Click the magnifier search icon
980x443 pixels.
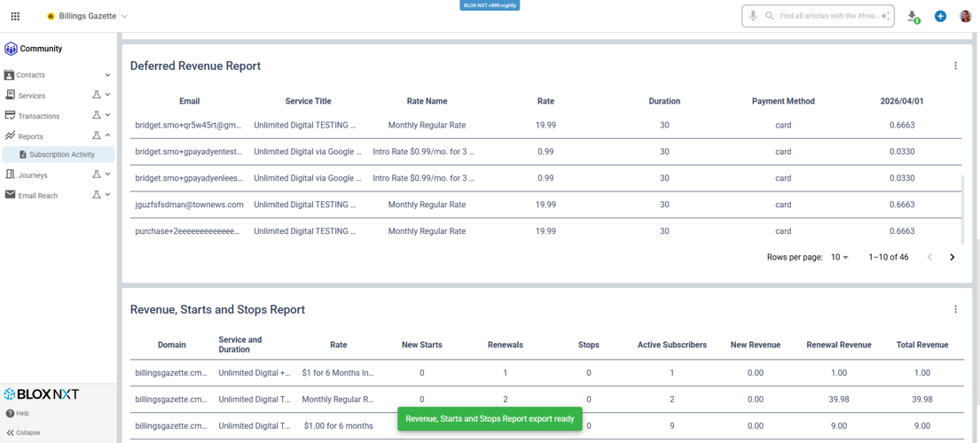pos(770,16)
